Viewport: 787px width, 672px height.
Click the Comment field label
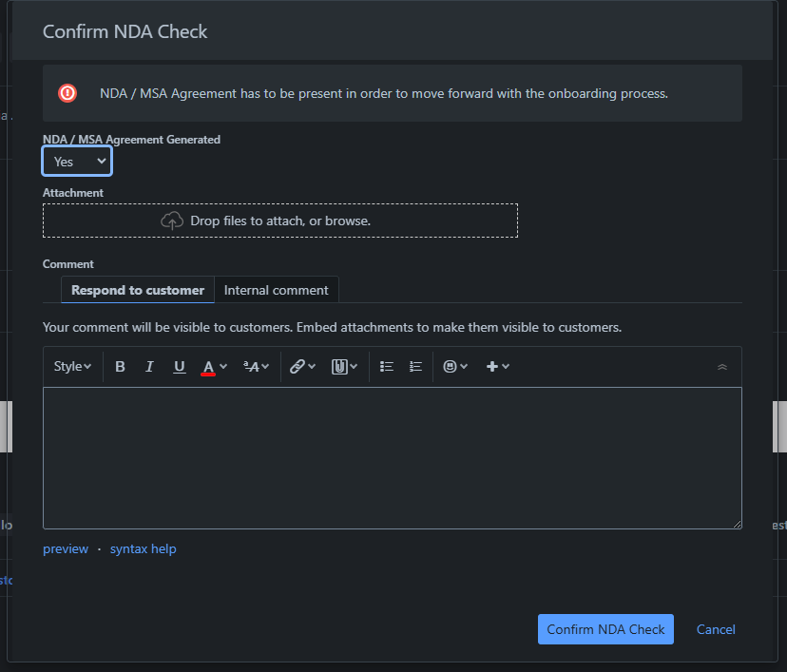(68, 264)
